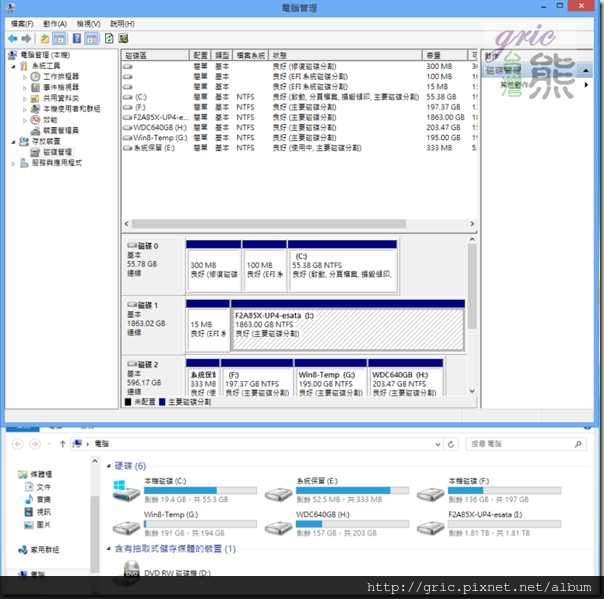604x599 pixels.
Task: Click Explorer address bar refresh button
Action: (451, 444)
